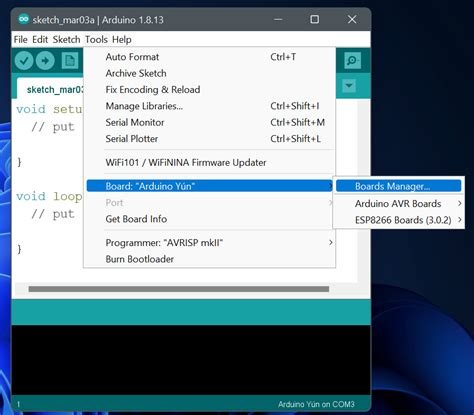Click the sketch_mar03a editor tab
Image resolution: width=474 pixels, height=415 pixels.
(x=51, y=89)
